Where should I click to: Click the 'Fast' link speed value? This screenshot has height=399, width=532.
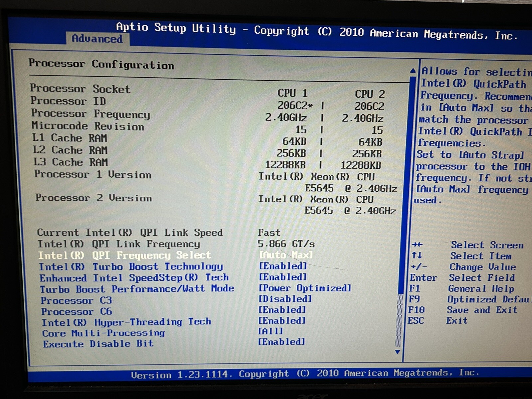[269, 232]
